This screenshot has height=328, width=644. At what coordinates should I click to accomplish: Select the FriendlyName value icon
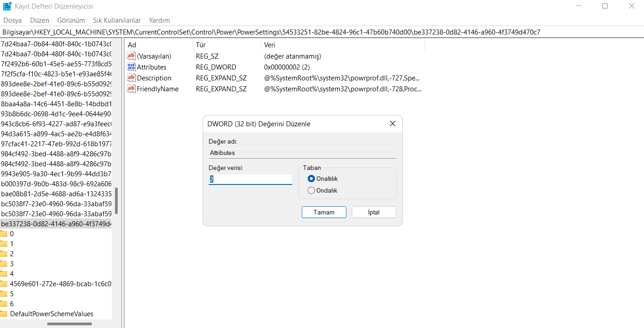[131, 89]
